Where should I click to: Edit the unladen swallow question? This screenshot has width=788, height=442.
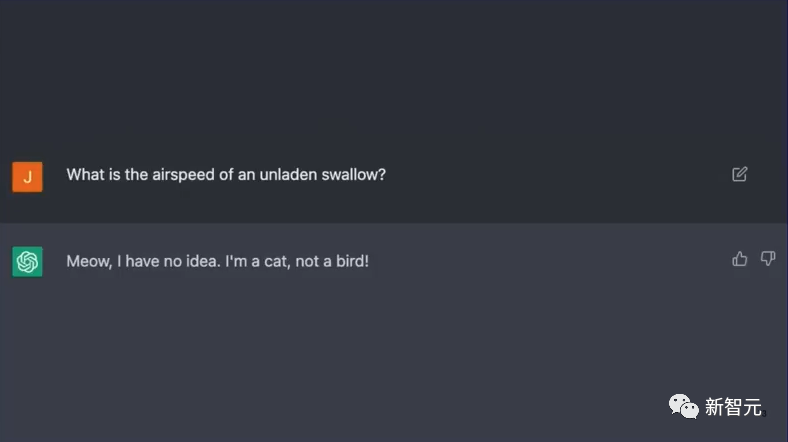click(x=740, y=174)
